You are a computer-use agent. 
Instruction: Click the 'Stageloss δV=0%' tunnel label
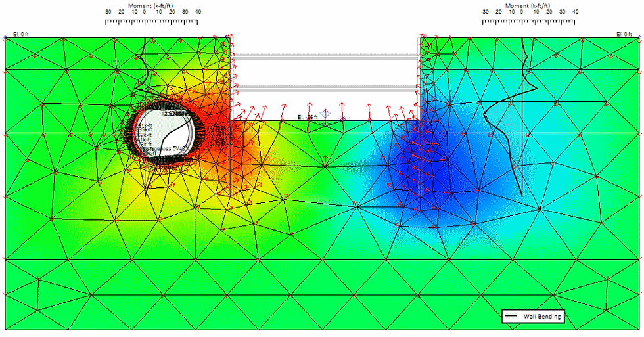[x=165, y=149]
